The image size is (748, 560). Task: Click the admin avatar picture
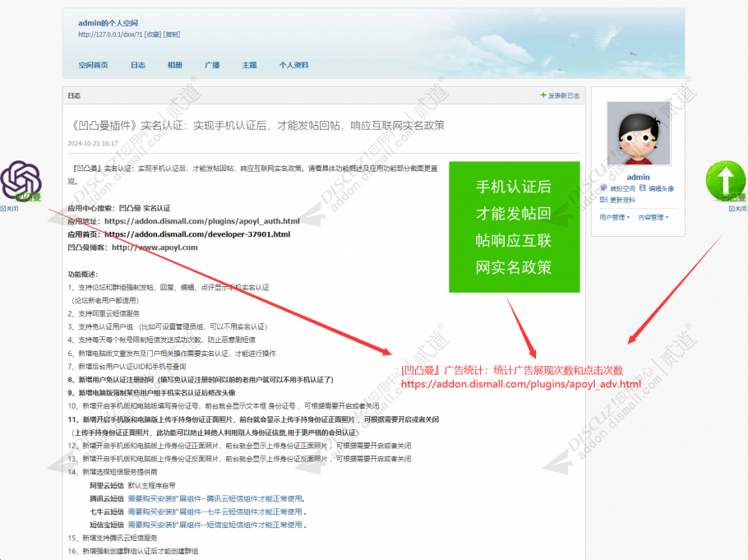[x=639, y=133]
